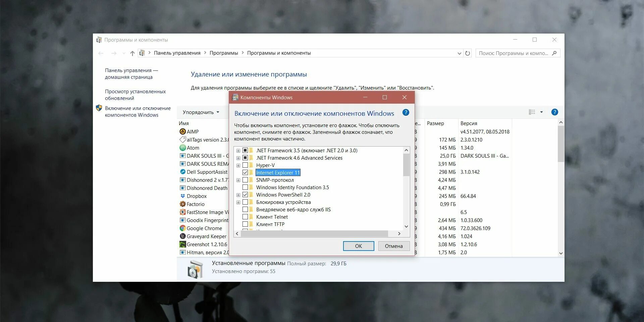644x322 pixels.
Task: Open help in Windows Components dialog
Action: coord(406,113)
